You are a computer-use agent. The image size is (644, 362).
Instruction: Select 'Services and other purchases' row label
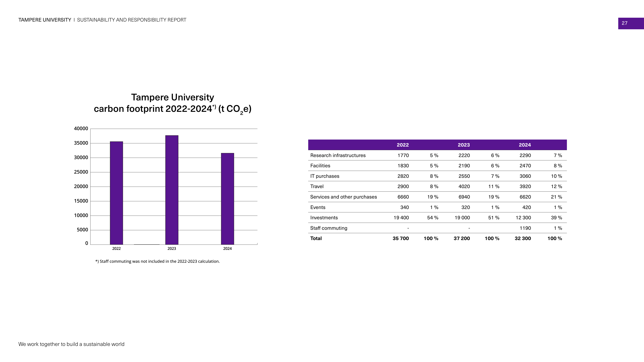[x=344, y=197]
